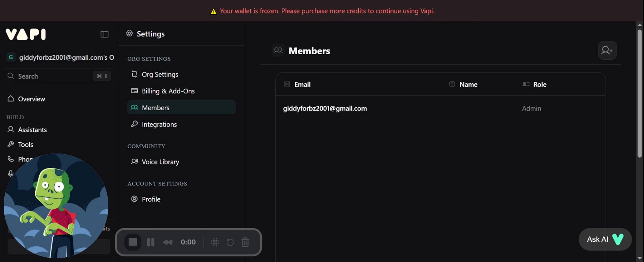Delete recording with the trash icon
This screenshot has width=644, height=262.
tap(245, 242)
